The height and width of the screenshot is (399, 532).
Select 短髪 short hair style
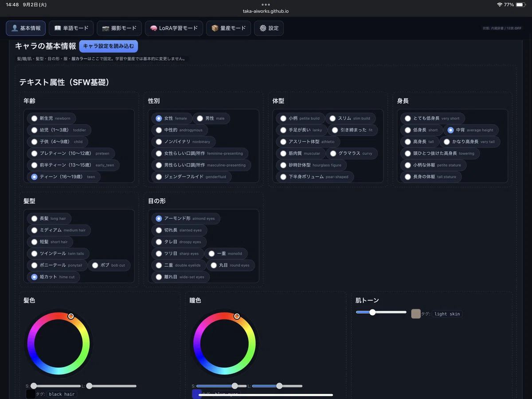tap(50, 242)
